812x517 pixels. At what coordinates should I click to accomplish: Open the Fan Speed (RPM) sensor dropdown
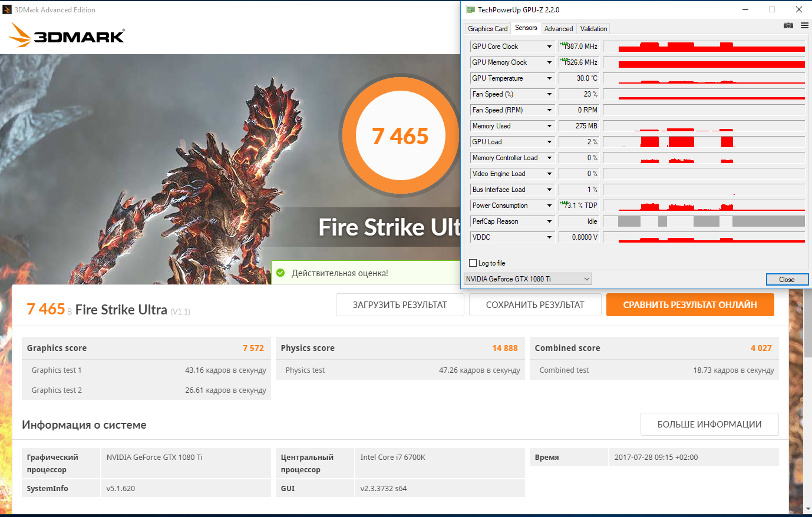tap(549, 110)
